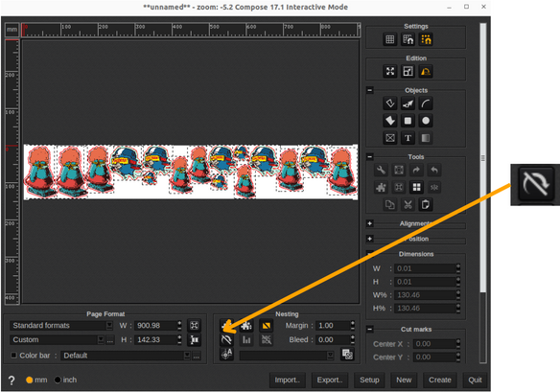Image resolution: width=560 pixels, height=392 pixels.
Task: Click the copy icon in Tools
Action: 390,204
